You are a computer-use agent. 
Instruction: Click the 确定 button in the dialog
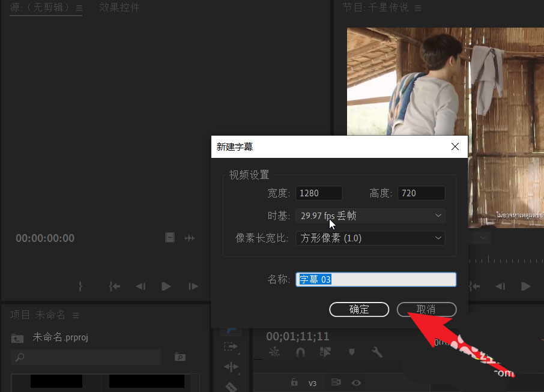point(359,309)
